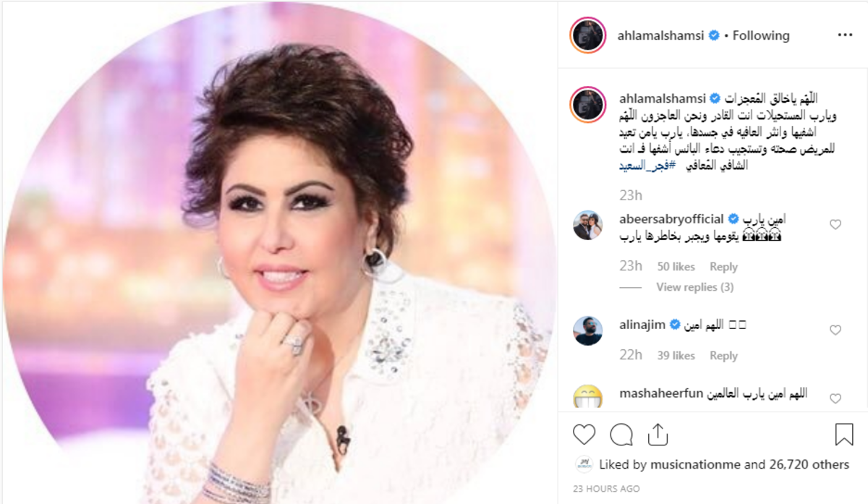The image size is (868, 504).
Task: Like abeersabryofficial's comment heart
Action: click(835, 224)
